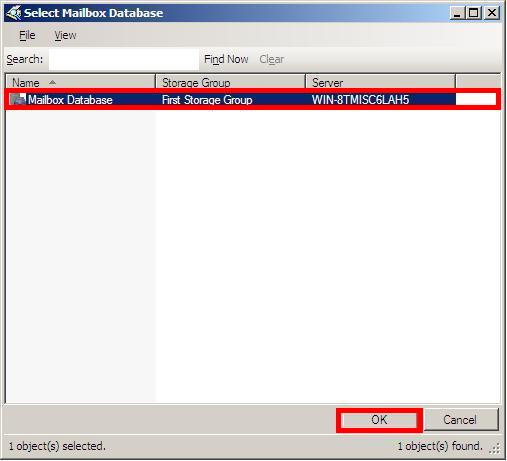Click the OK button

click(x=379, y=420)
